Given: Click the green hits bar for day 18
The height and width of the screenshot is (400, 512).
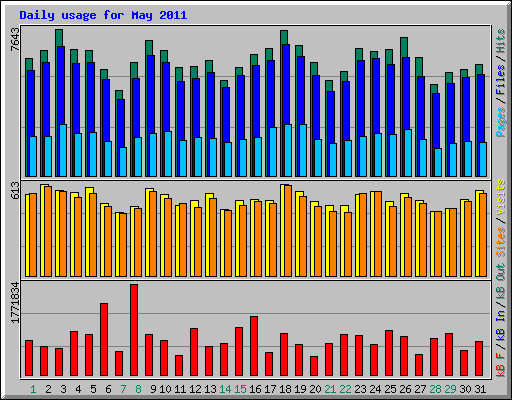Looking at the screenshot, I should click(284, 37).
